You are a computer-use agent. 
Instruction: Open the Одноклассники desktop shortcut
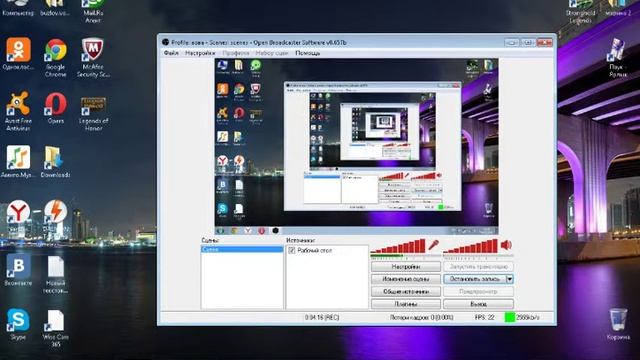point(18,54)
